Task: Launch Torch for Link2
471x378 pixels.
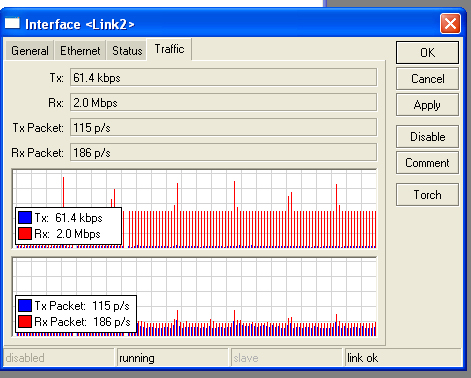Action: (x=427, y=195)
